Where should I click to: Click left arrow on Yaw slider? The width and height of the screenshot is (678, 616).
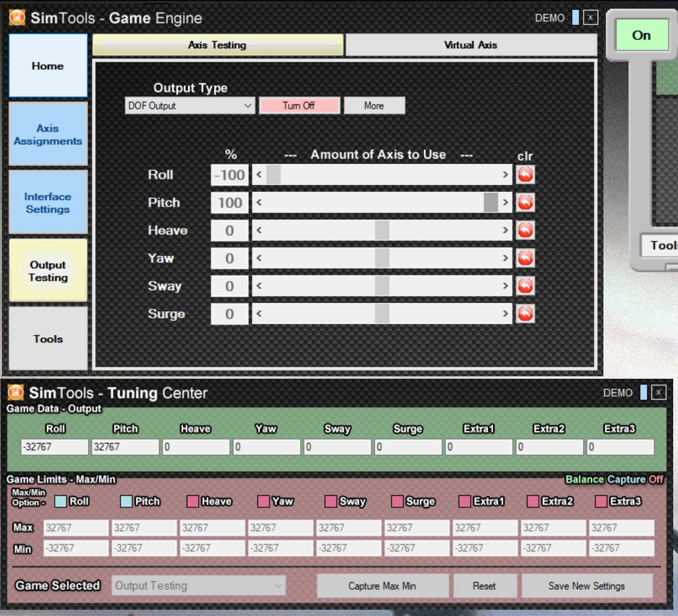pyautogui.click(x=259, y=258)
